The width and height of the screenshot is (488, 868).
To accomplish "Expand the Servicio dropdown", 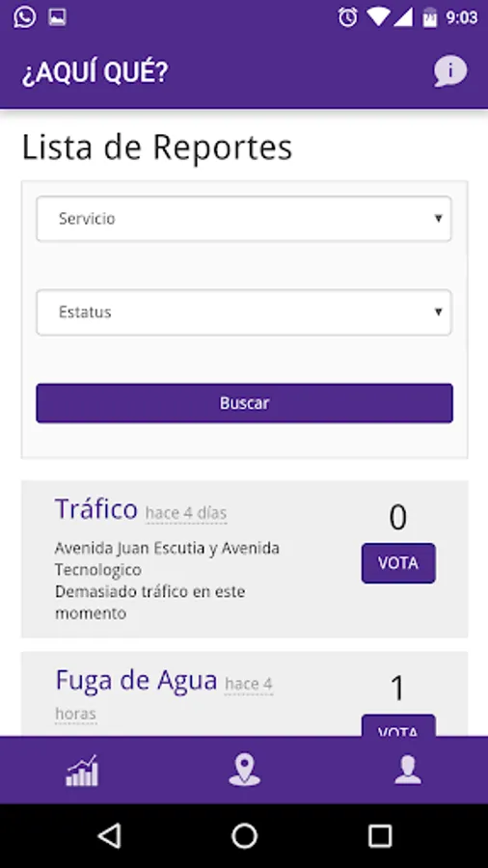I will (244, 219).
